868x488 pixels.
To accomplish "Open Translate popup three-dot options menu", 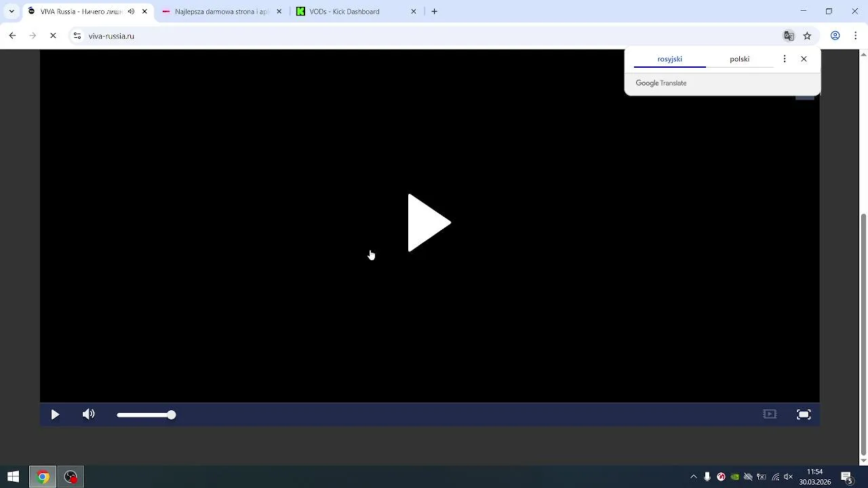I will (x=785, y=59).
